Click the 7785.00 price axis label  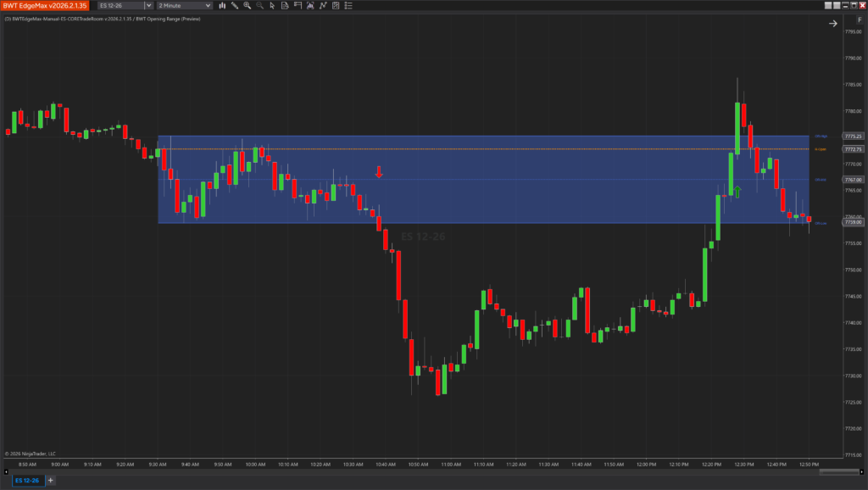(853, 85)
